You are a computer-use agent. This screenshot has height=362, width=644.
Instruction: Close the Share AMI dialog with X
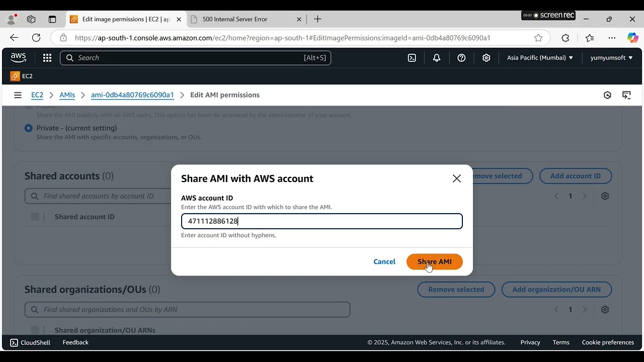coord(457,178)
